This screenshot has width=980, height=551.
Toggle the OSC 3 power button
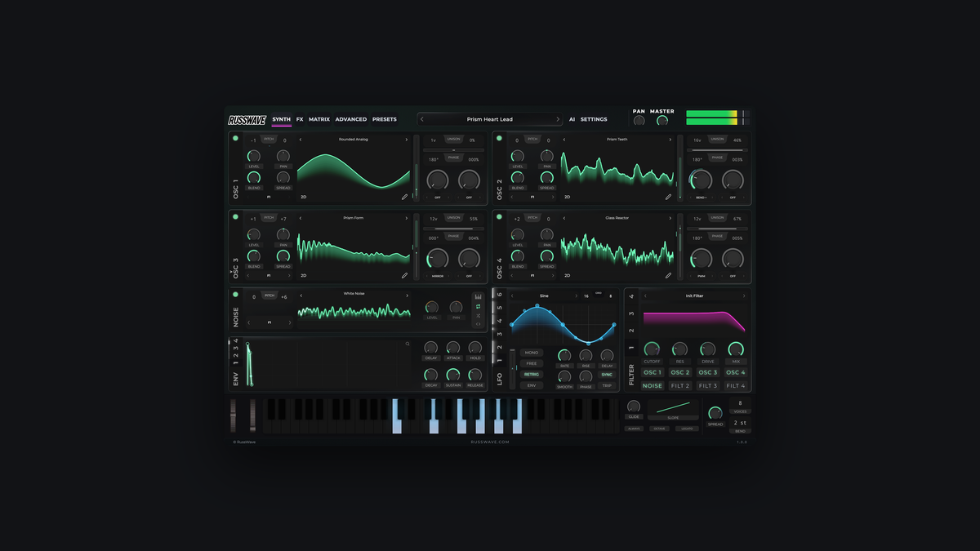pos(235,217)
